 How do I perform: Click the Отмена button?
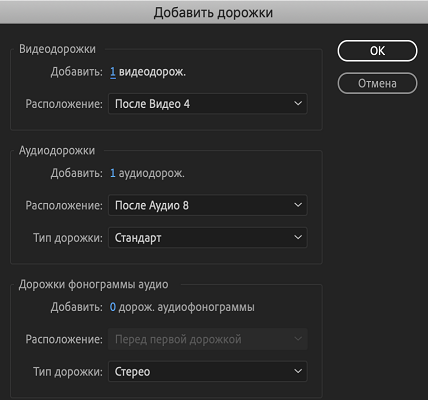point(377,83)
